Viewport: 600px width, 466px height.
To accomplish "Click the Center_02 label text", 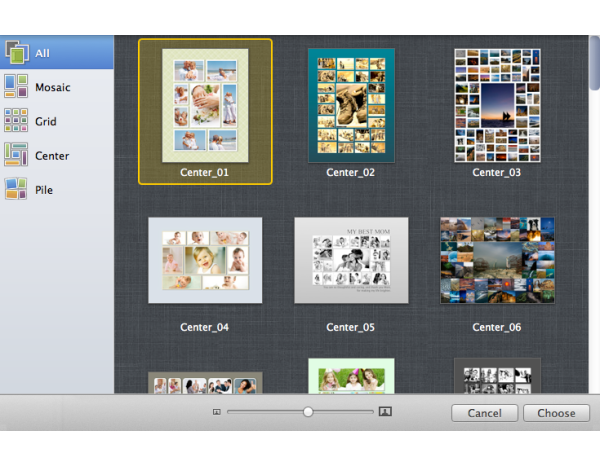I will [x=351, y=173].
